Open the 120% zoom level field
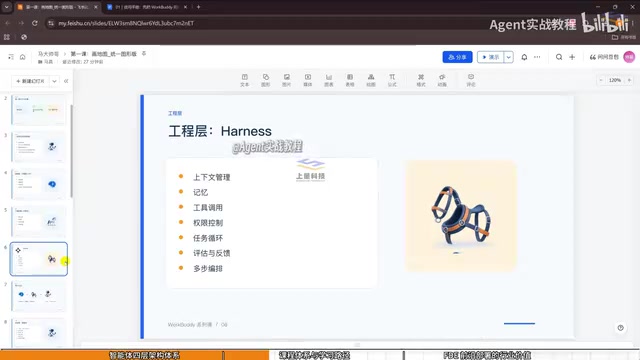The height and width of the screenshot is (360, 640). click(x=615, y=80)
